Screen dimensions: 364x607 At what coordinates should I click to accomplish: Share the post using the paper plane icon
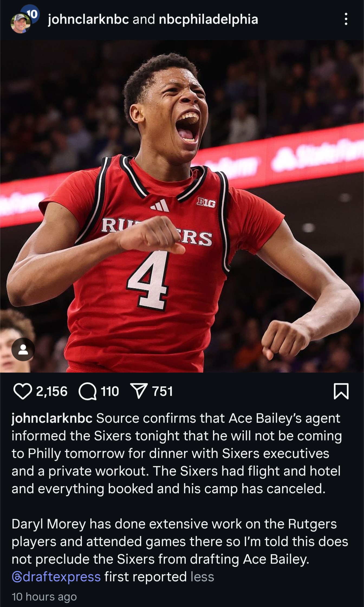(139, 391)
